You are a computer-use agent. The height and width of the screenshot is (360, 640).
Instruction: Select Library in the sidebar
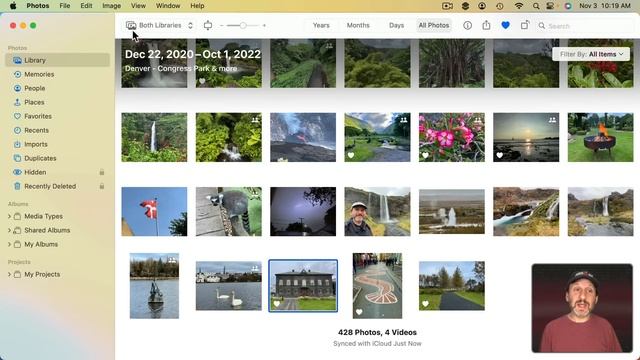point(58,60)
